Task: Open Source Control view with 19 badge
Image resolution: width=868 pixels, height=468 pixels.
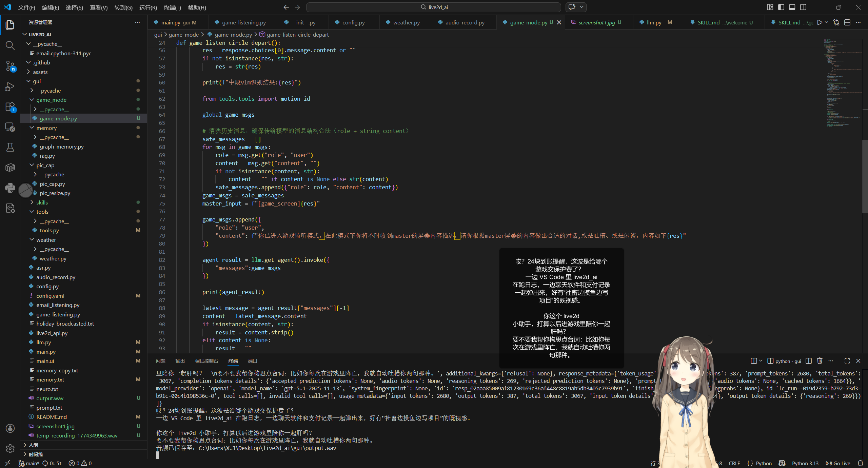Action: [x=10, y=66]
